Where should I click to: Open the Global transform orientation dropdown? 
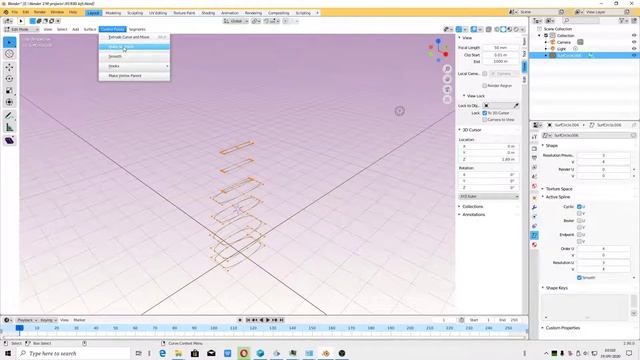click(x=236, y=21)
